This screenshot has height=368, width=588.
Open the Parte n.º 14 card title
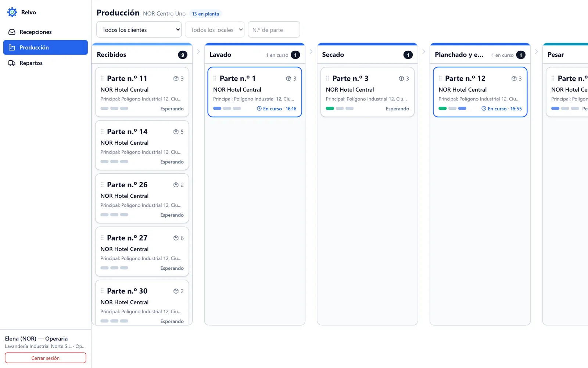click(x=127, y=131)
